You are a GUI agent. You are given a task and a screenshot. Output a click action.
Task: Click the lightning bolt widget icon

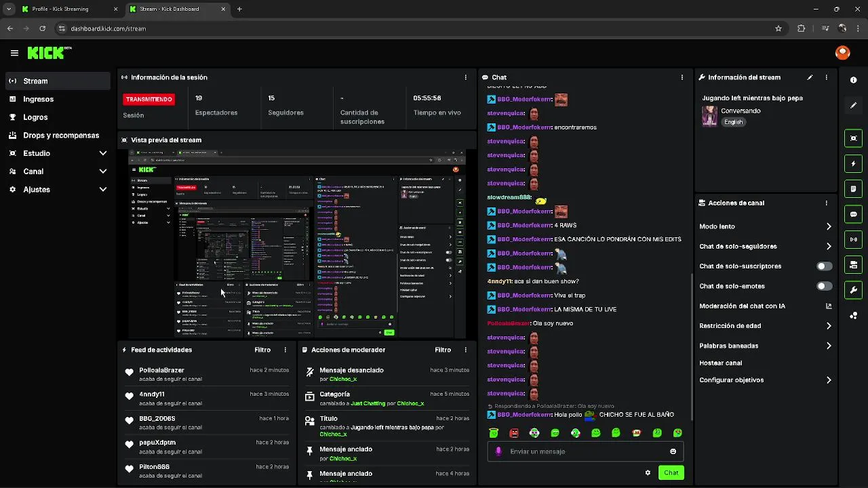[853, 163]
